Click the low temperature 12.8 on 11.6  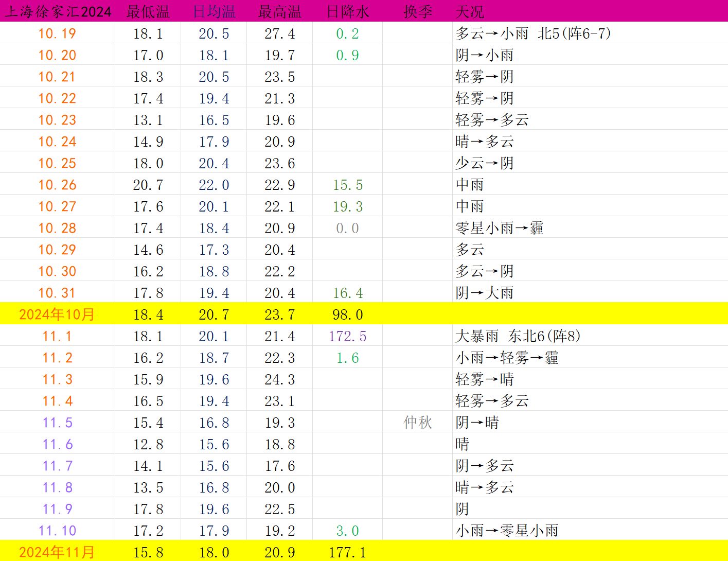[148, 444]
